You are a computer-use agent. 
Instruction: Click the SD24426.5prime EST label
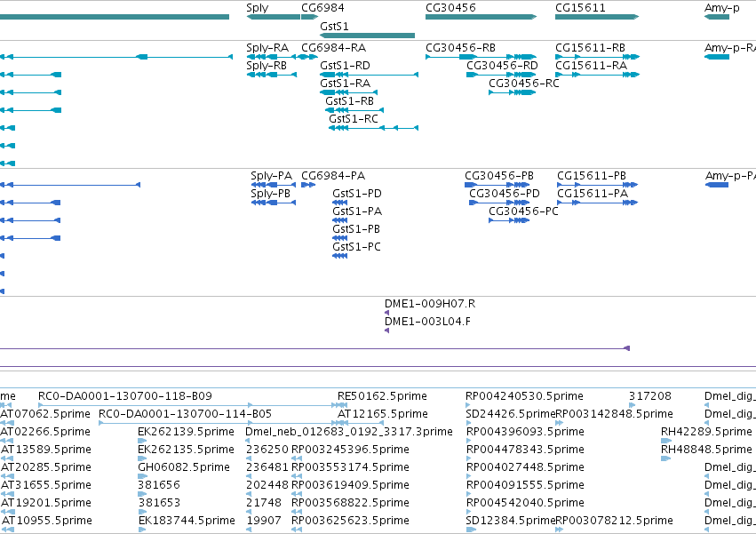[x=510, y=414]
